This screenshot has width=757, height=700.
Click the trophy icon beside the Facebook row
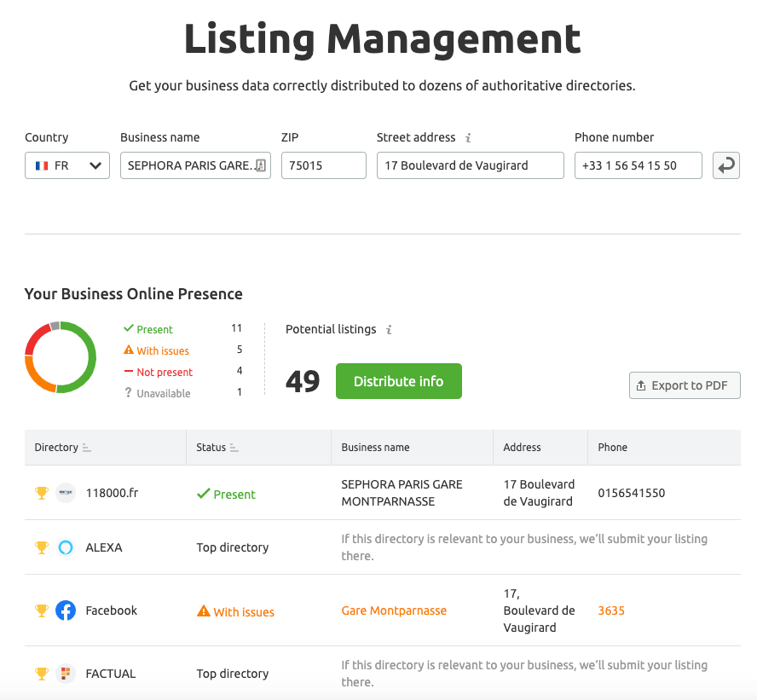41,610
